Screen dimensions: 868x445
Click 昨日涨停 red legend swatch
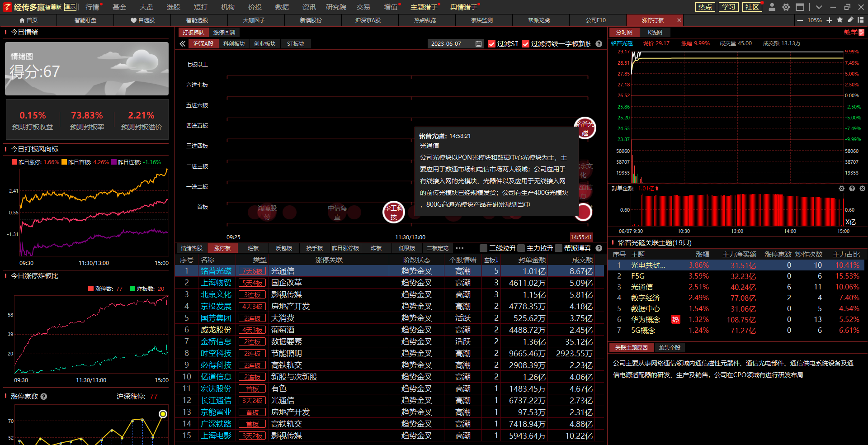[14, 162]
